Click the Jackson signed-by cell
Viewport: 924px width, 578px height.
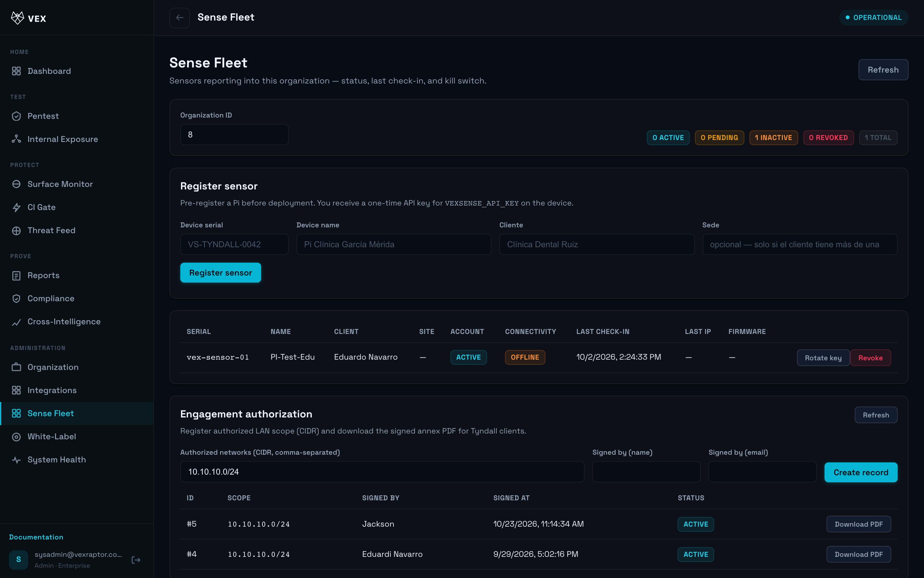[x=378, y=524]
